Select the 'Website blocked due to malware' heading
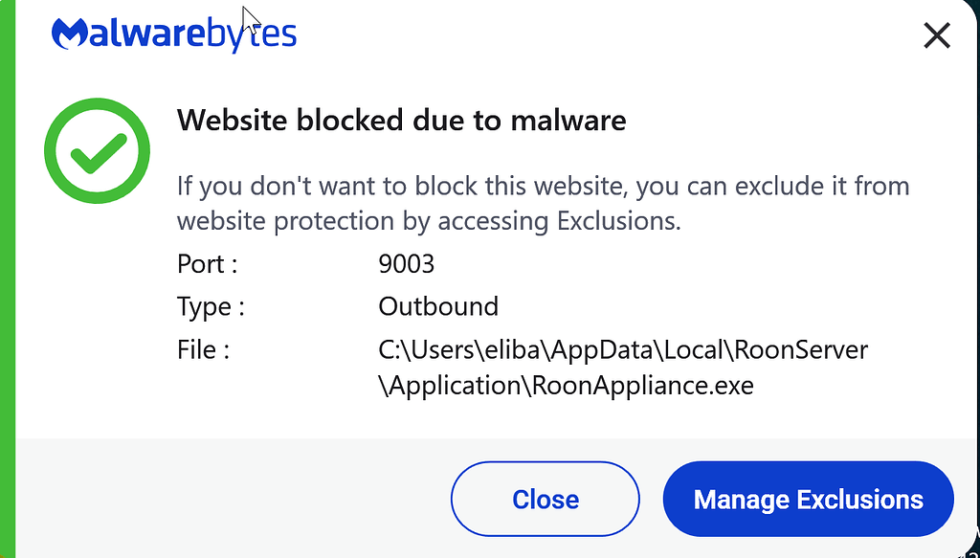This screenshot has width=980, height=558. [x=401, y=120]
